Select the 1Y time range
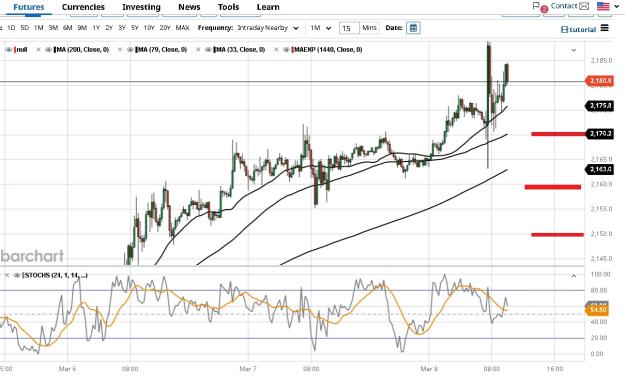The width and height of the screenshot is (625, 382). click(x=96, y=28)
